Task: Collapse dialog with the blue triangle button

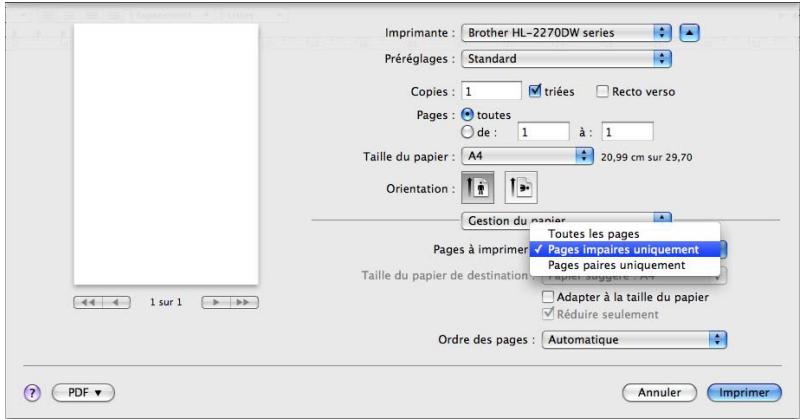Action: pyautogui.click(x=689, y=33)
